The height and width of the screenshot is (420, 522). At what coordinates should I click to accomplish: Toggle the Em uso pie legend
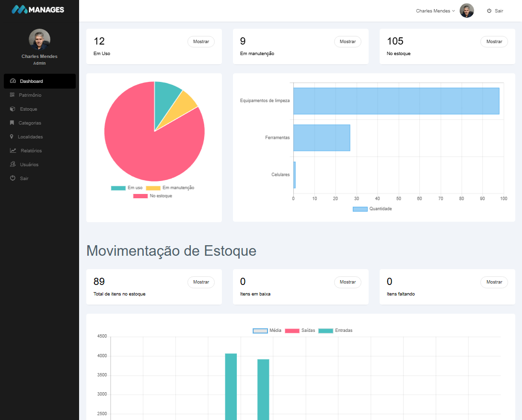pyautogui.click(x=127, y=188)
